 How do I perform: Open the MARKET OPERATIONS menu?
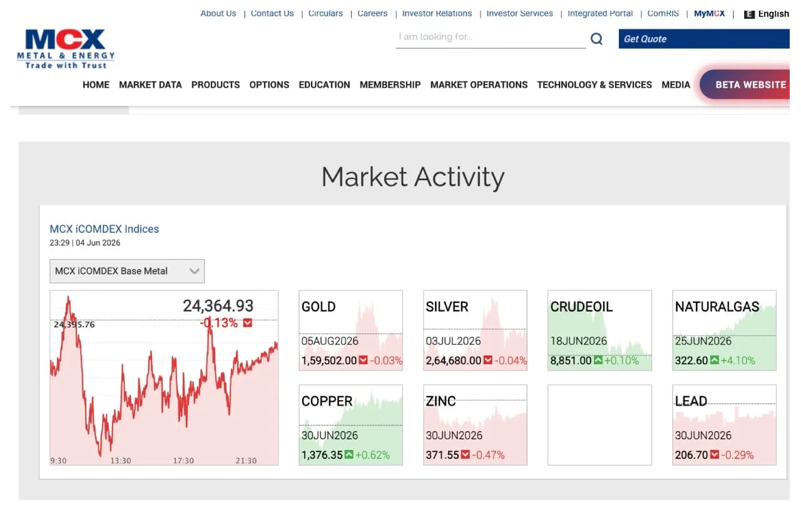pyautogui.click(x=479, y=84)
